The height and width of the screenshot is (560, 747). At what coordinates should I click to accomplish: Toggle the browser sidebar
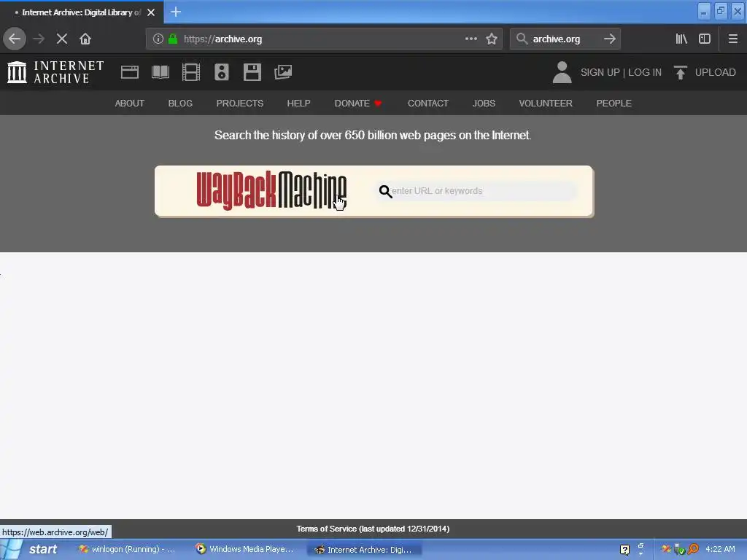[705, 39]
